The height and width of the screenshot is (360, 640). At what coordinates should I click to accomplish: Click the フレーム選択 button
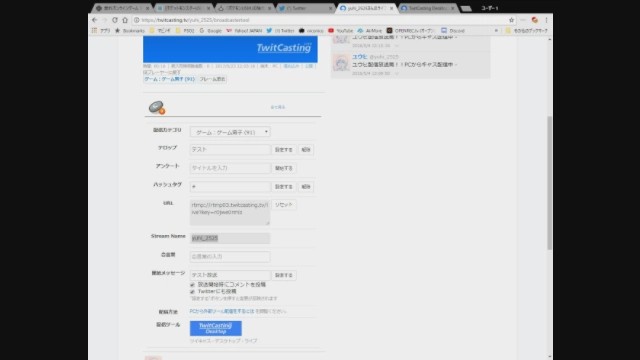coord(212,79)
